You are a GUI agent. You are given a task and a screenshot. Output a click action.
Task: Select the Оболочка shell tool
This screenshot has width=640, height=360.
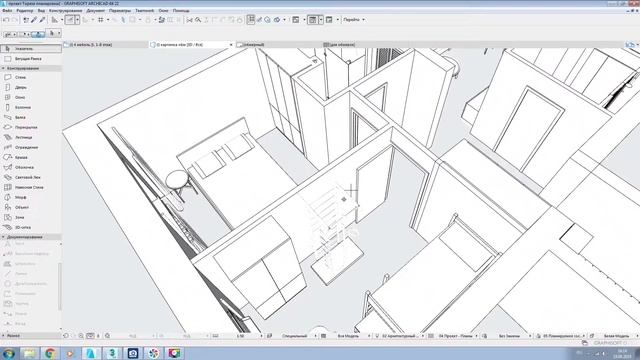(x=31, y=167)
